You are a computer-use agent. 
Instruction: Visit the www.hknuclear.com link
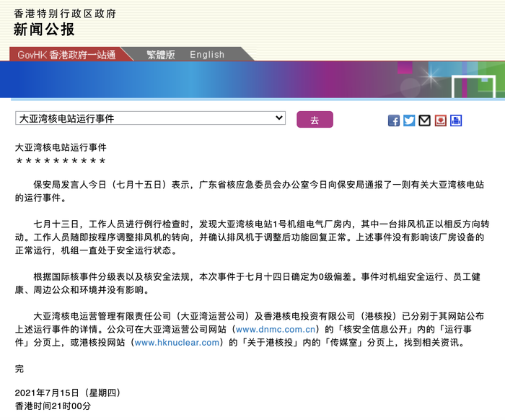click(x=177, y=343)
